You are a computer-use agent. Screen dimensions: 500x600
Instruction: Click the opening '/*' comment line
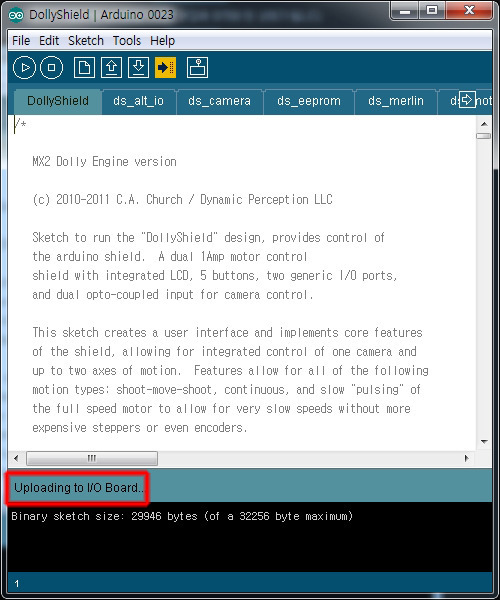[20, 124]
